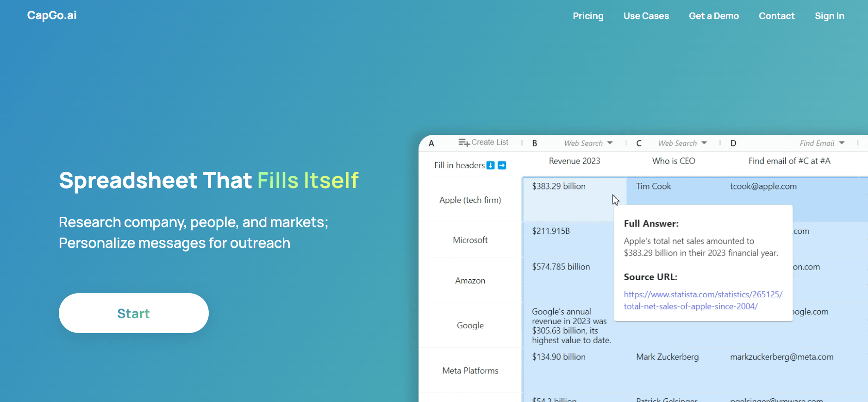Image resolution: width=868 pixels, height=402 pixels.
Task: Click the fill headers right arrow icon
Action: [502, 165]
